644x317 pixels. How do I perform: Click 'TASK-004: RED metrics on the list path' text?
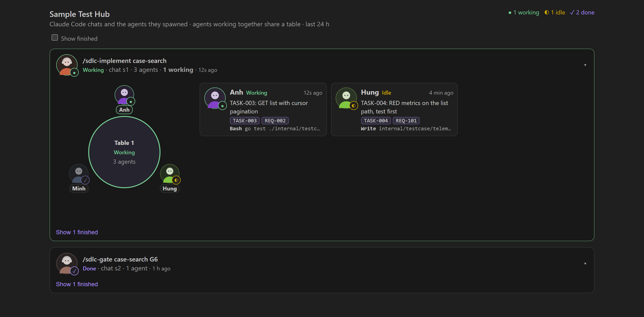(405, 107)
